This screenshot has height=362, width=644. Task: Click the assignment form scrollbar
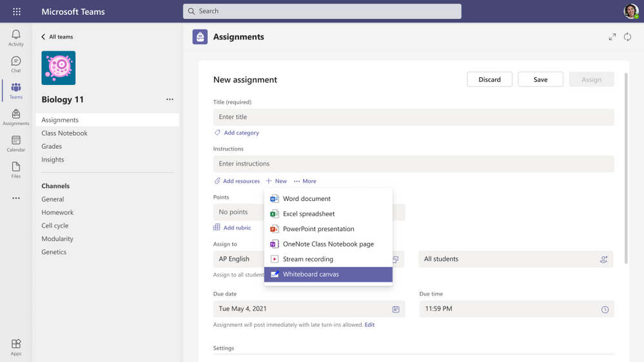point(626,168)
